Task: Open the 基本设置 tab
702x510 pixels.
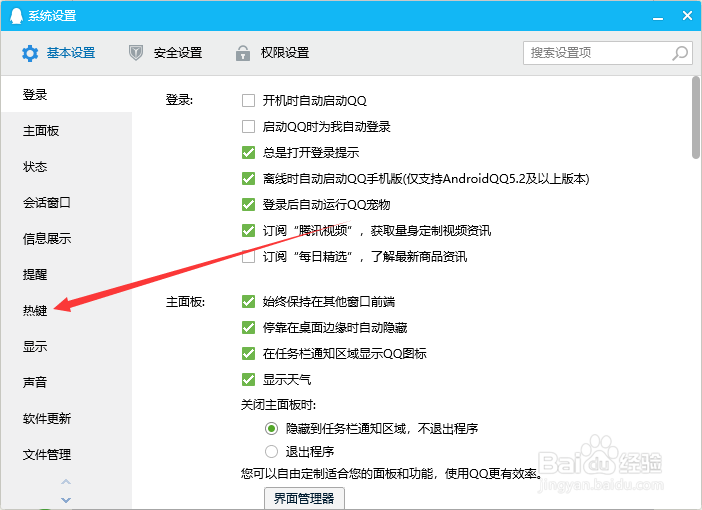Action: [58, 53]
